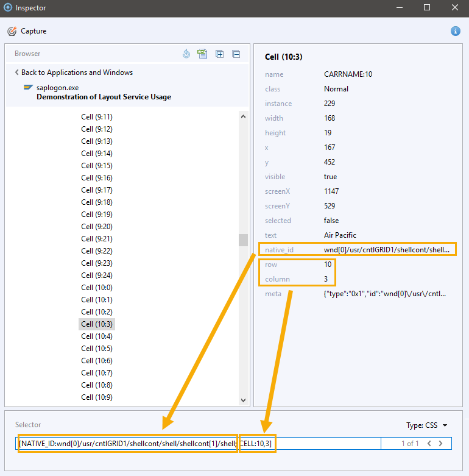Click the class value Normal
Image resolution: width=469 pixels, height=476 pixels.
pyautogui.click(x=336, y=89)
